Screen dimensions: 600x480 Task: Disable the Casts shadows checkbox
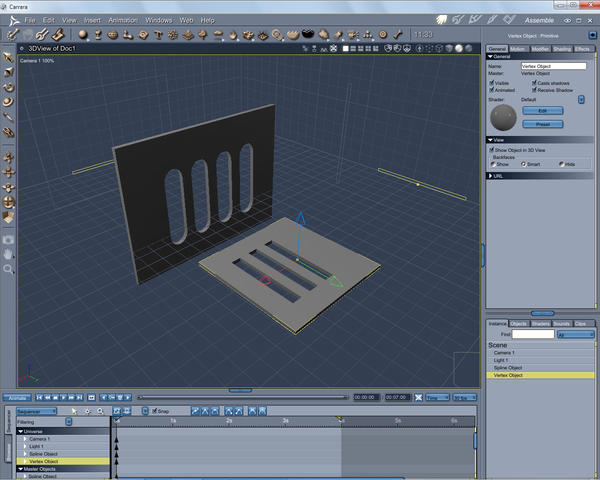click(535, 82)
